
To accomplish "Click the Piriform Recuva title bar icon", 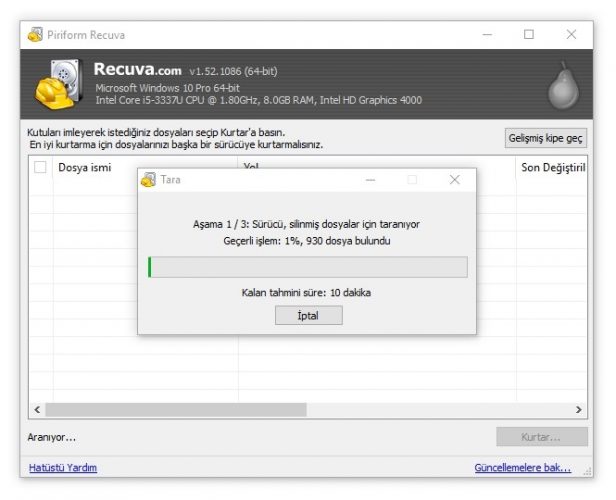I will [x=35, y=35].
